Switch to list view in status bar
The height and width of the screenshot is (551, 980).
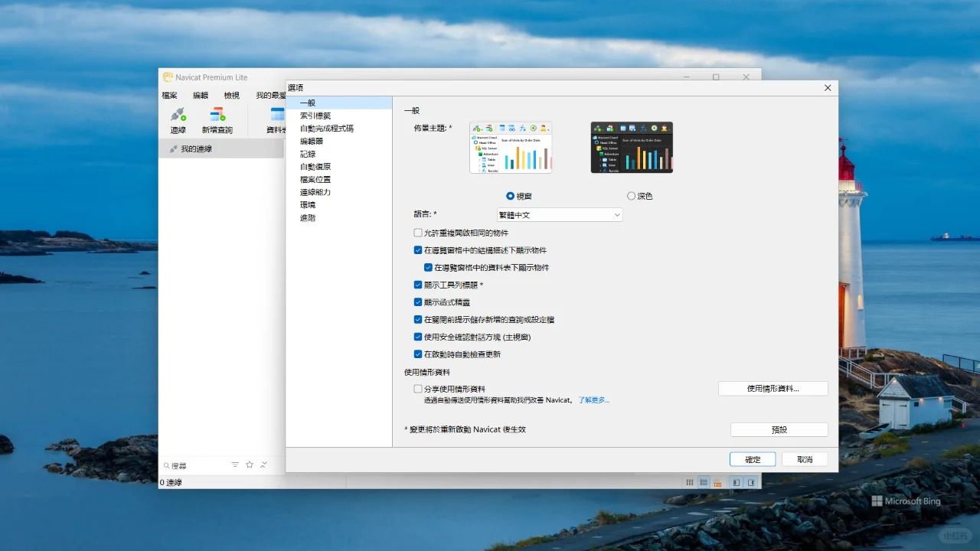(x=704, y=482)
